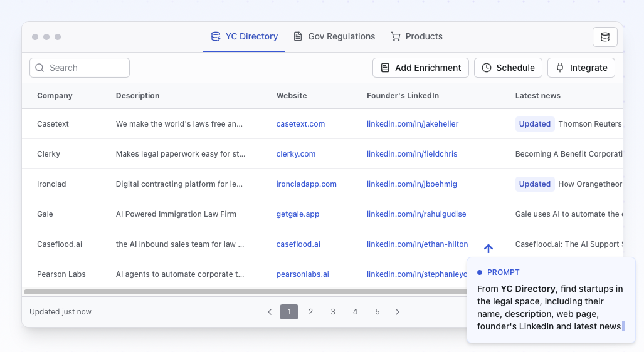Click the magnifier icon in the search box
The height and width of the screenshot is (352, 644).
[x=40, y=68]
